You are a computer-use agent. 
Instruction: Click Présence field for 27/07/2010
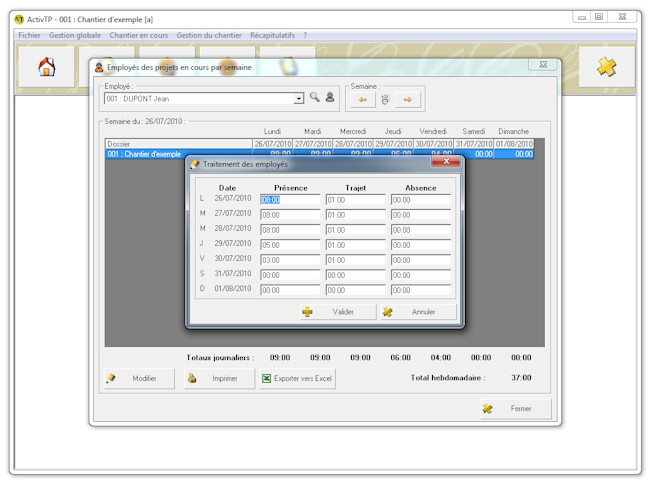click(x=290, y=215)
